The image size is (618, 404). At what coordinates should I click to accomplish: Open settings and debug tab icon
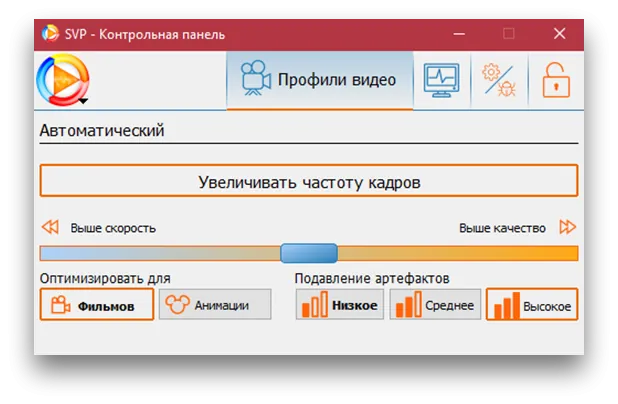(x=499, y=81)
